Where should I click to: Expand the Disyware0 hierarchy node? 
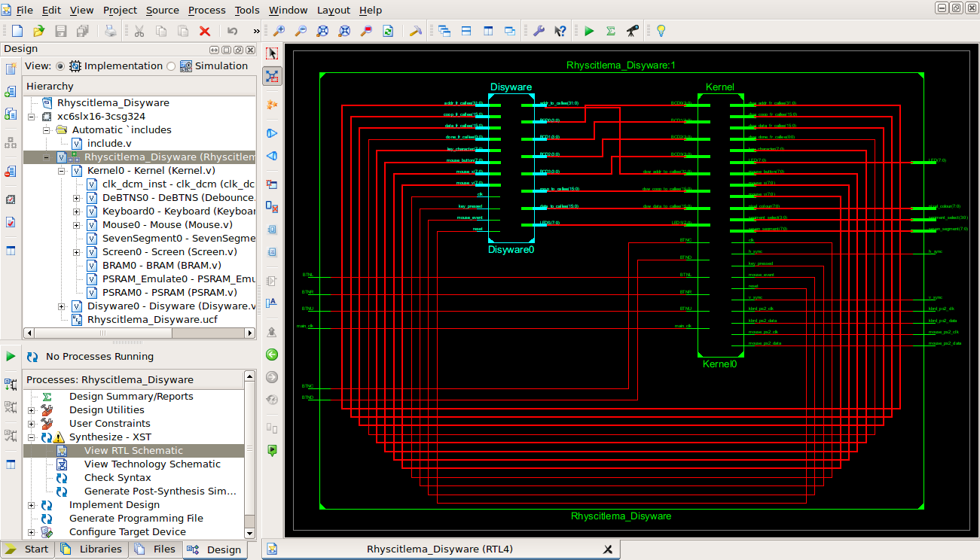click(62, 306)
